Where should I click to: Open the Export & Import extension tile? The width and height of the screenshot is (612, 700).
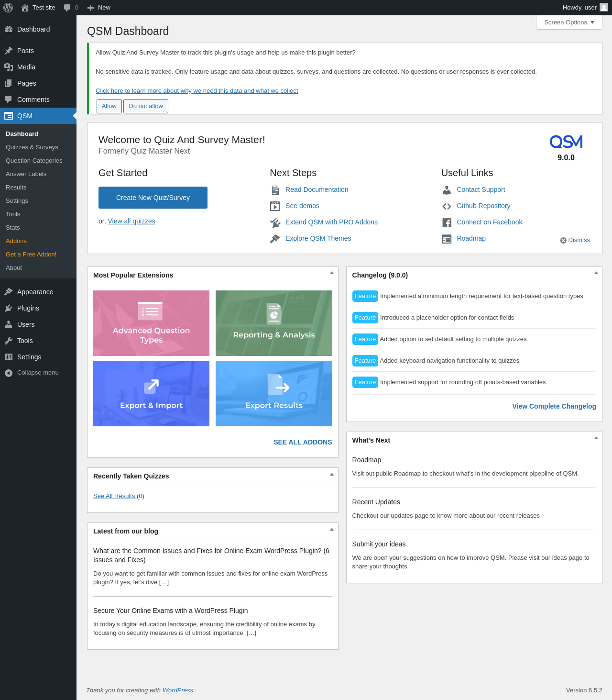point(151,394)
